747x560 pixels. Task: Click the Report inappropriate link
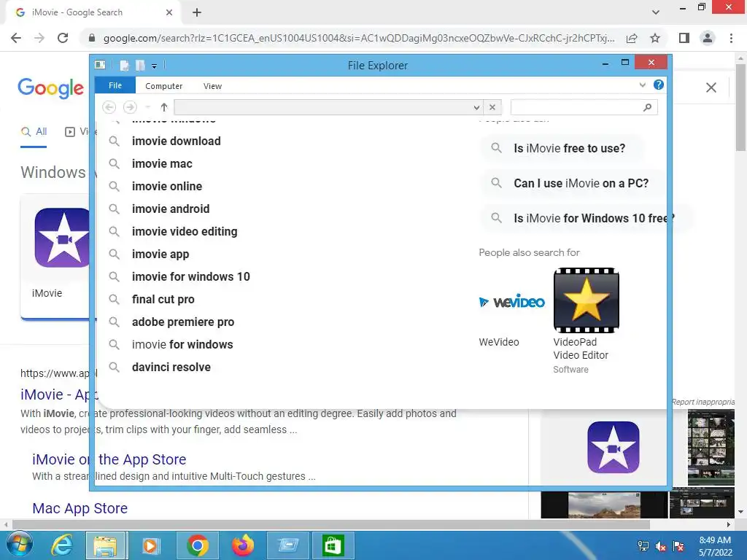(703, 402)
